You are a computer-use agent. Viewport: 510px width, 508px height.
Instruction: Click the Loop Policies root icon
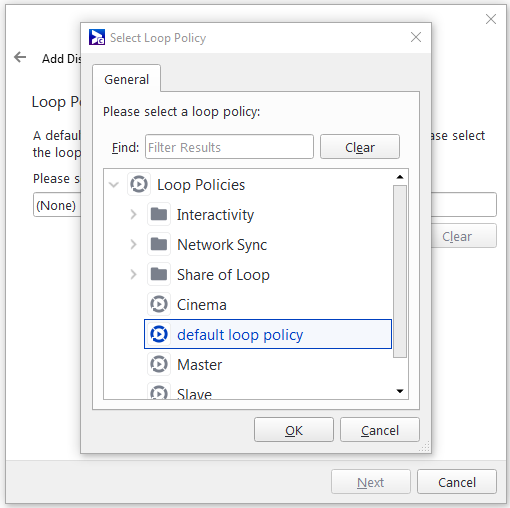tap(139, 184)
